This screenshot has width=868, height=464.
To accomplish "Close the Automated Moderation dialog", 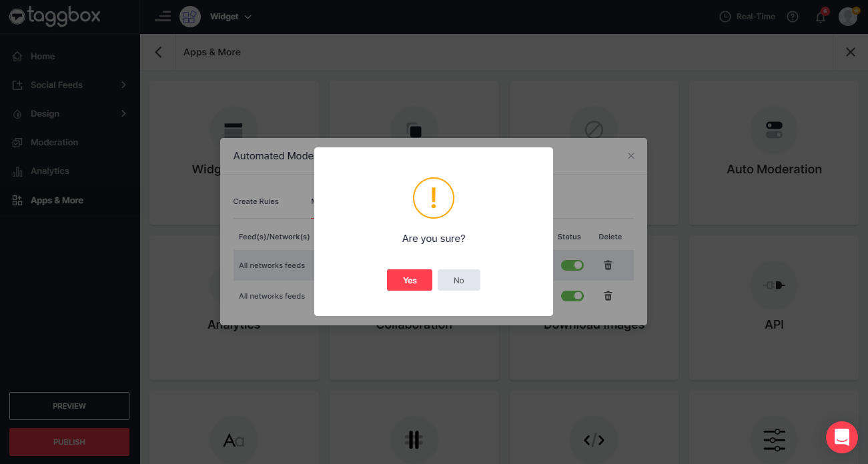I will [631, 155].
